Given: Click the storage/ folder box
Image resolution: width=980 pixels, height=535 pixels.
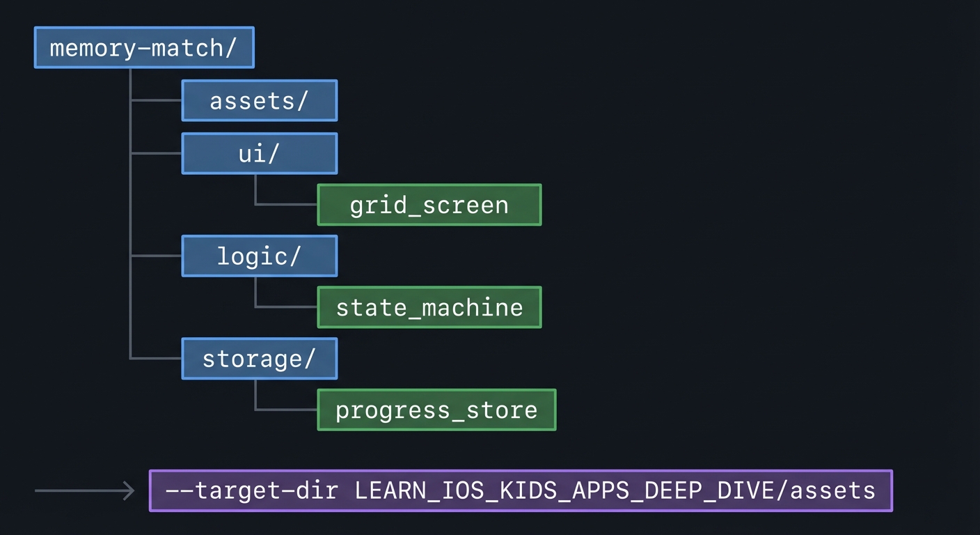Looking at the screenshot, I should click(x=259, y=359).
